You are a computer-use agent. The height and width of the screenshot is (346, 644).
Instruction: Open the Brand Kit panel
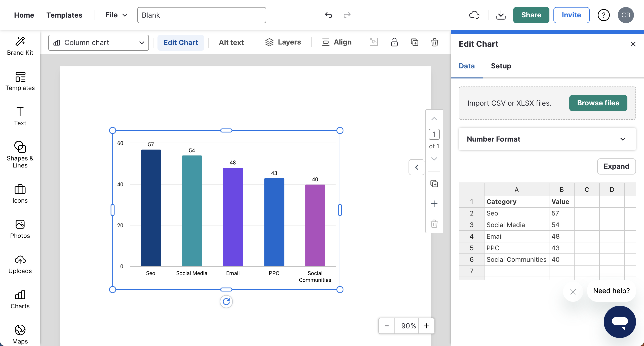point(20,45)
